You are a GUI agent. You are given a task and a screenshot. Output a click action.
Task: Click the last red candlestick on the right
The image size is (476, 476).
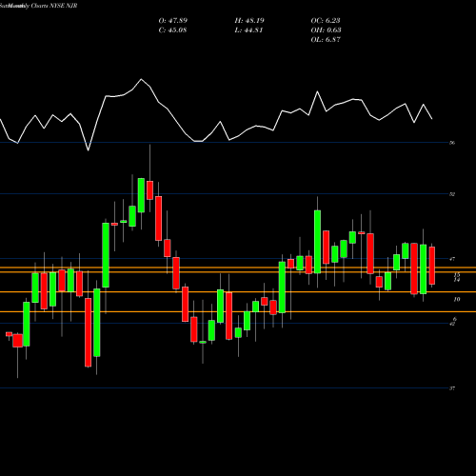tap(432, 266)
